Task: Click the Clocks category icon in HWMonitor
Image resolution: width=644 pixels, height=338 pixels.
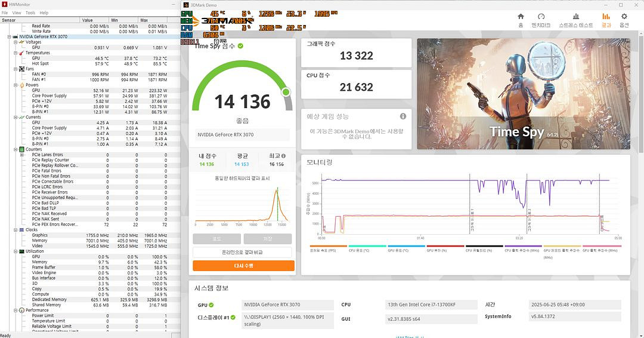Action: point(21,230)
